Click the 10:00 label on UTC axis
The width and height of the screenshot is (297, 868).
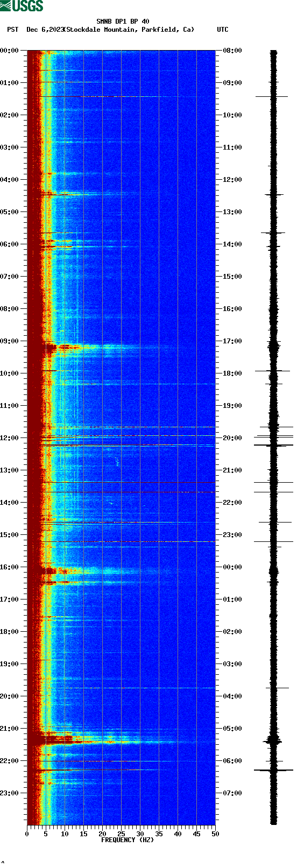click(x=232, y=115)
